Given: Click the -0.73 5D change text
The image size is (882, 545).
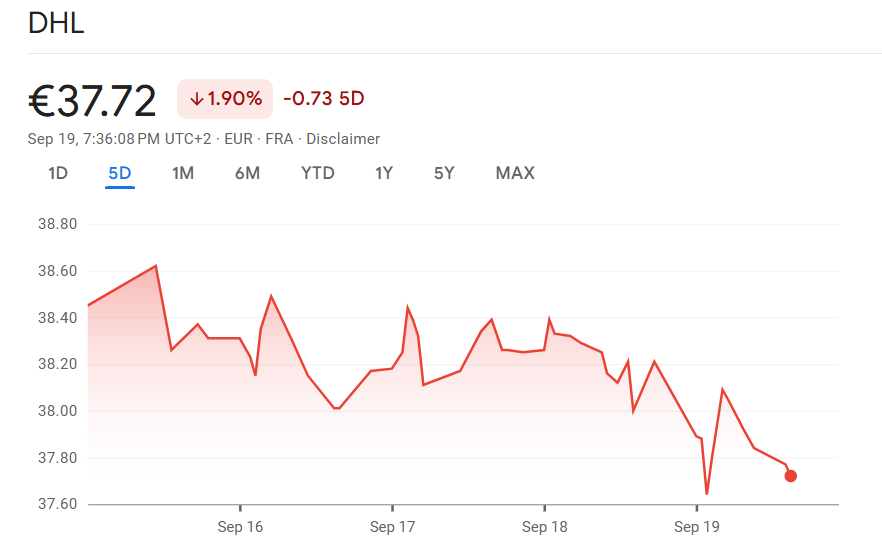Looking at the screenshot, I should click(324, 99).
